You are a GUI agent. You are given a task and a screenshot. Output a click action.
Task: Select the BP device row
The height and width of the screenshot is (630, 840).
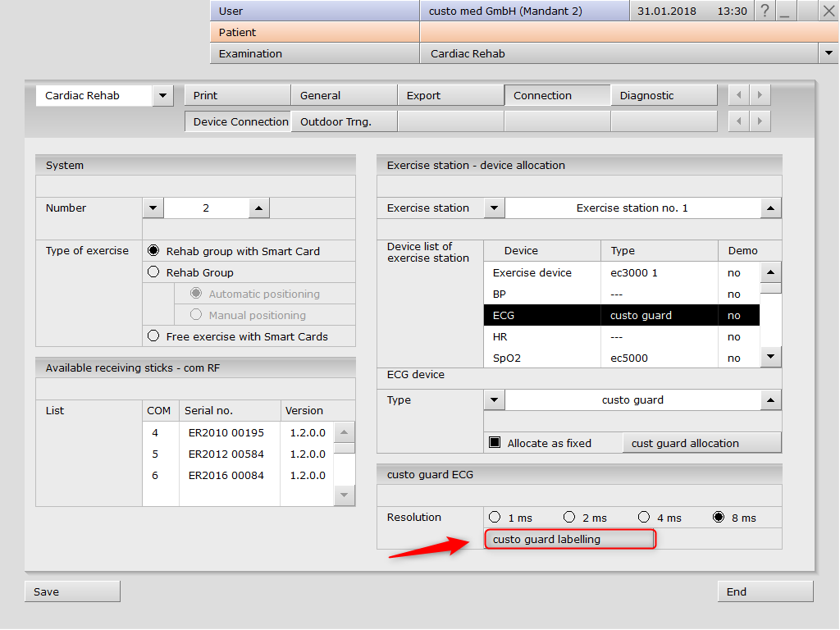(622, 294)
